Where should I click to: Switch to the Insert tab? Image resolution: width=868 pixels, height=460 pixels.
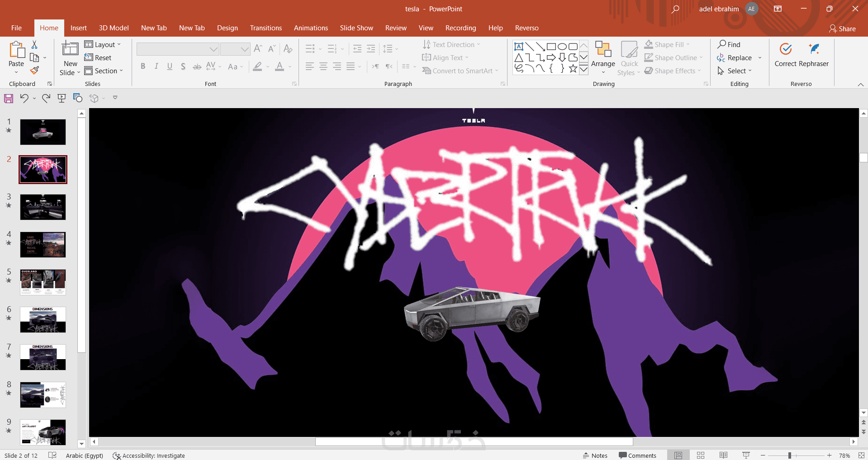tap(79, 28)
